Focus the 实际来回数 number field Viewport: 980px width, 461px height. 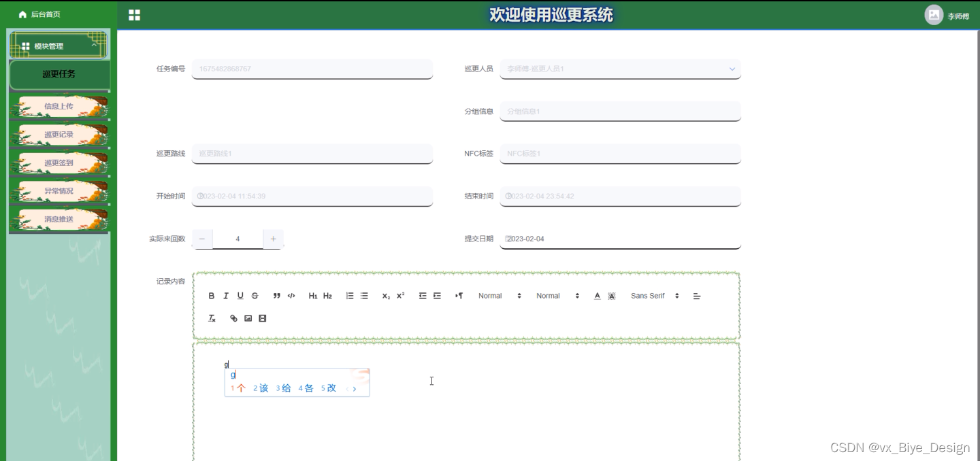tap(238, 239)
